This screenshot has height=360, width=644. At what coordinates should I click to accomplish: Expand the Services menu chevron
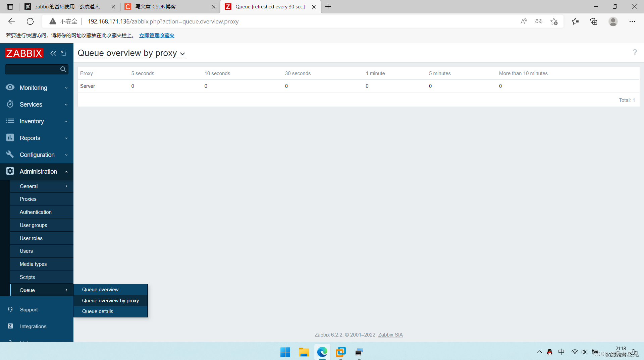pyautogui.click(x=66, y=105)
